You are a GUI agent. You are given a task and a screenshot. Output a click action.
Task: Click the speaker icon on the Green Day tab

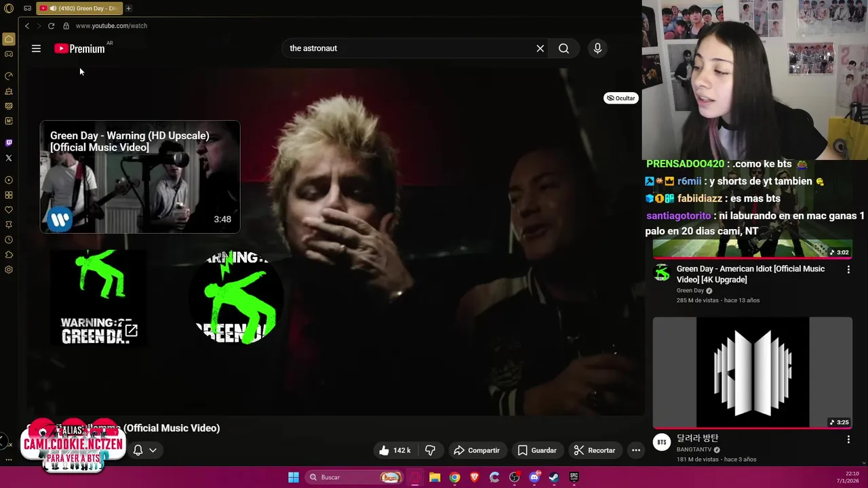53,8
